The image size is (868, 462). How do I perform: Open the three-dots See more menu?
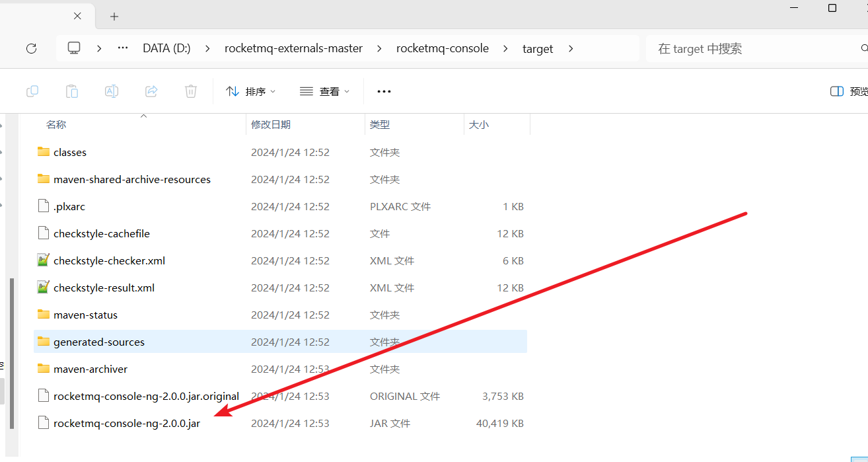click(x=384, y=91)
